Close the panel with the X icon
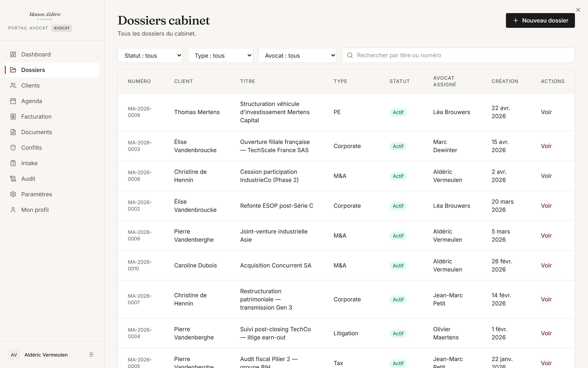Screen dimensions: 588x368 [x=578, y=10]
